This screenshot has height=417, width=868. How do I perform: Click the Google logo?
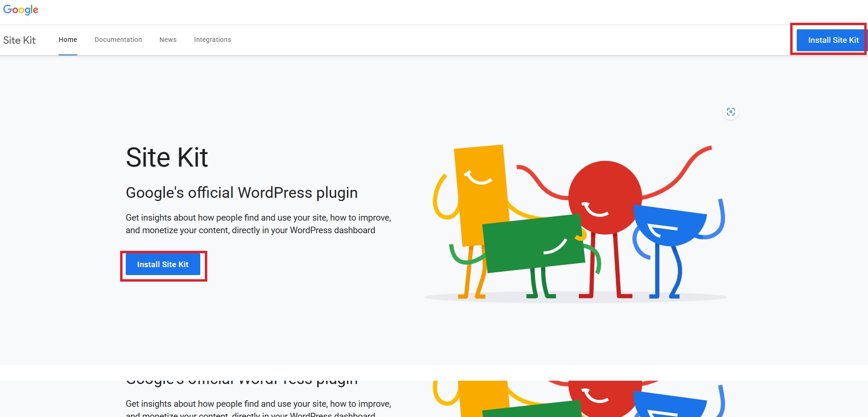[21, 10]
